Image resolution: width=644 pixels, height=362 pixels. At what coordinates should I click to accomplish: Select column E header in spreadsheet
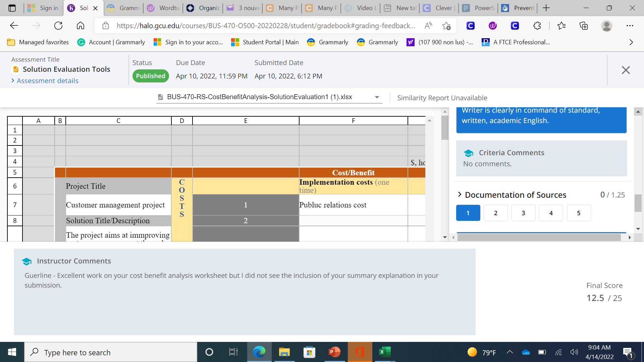click(x=246, y=121)
